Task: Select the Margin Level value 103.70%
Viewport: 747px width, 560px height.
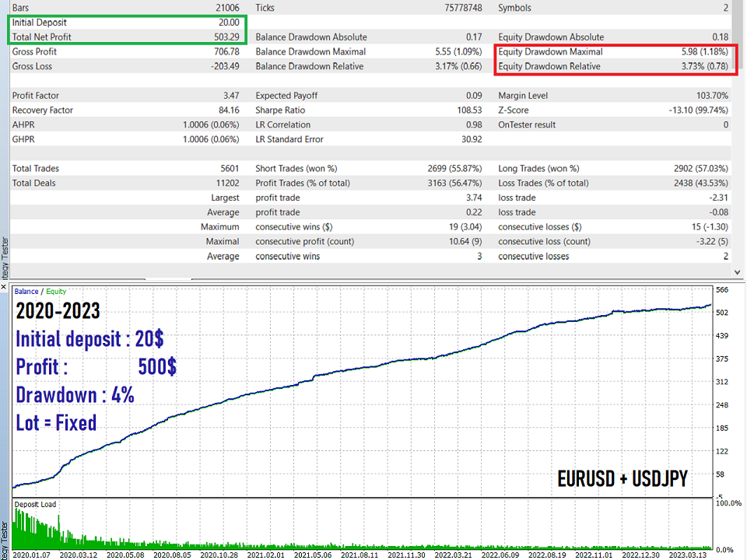Action: point(712,95)
